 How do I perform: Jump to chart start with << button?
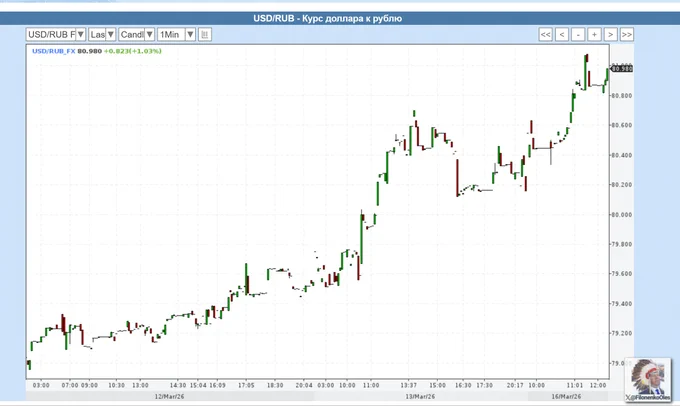pos(545,34)
